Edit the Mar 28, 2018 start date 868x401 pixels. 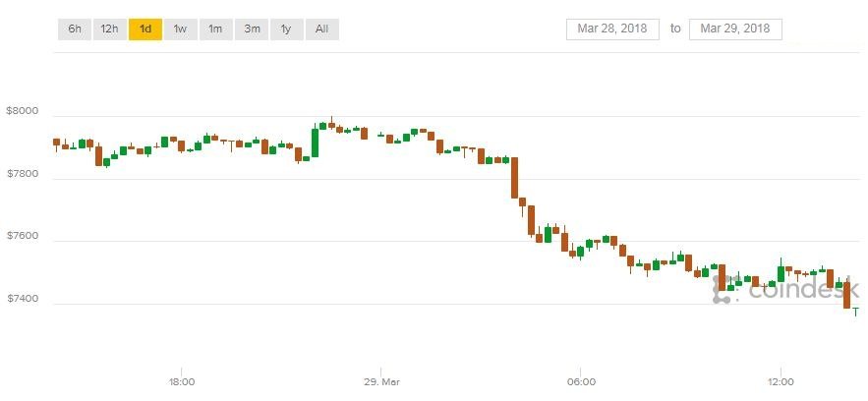coord(612,29)
